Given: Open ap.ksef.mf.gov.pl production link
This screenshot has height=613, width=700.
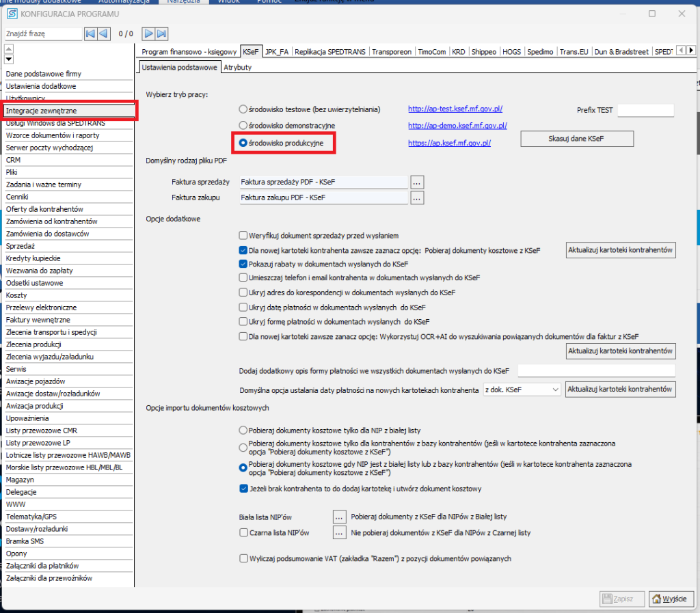Looking at the screenshot, I should coord(449,144).
